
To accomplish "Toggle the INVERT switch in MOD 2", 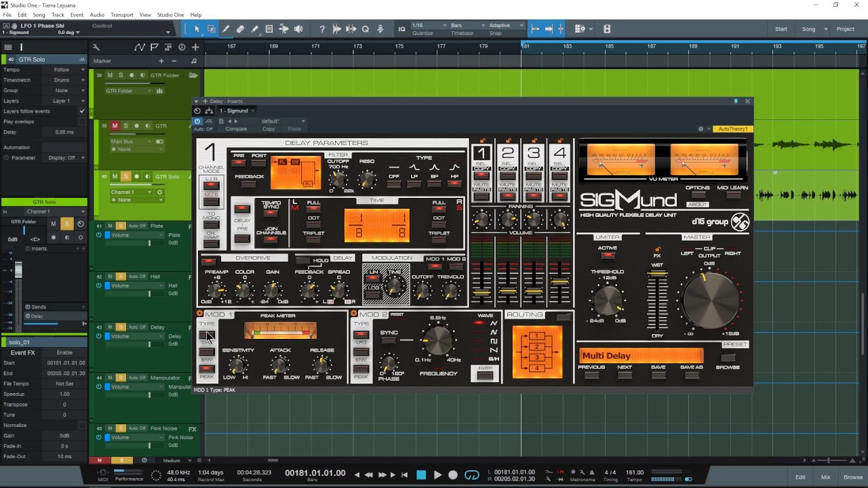I will (x=485, y=375).
